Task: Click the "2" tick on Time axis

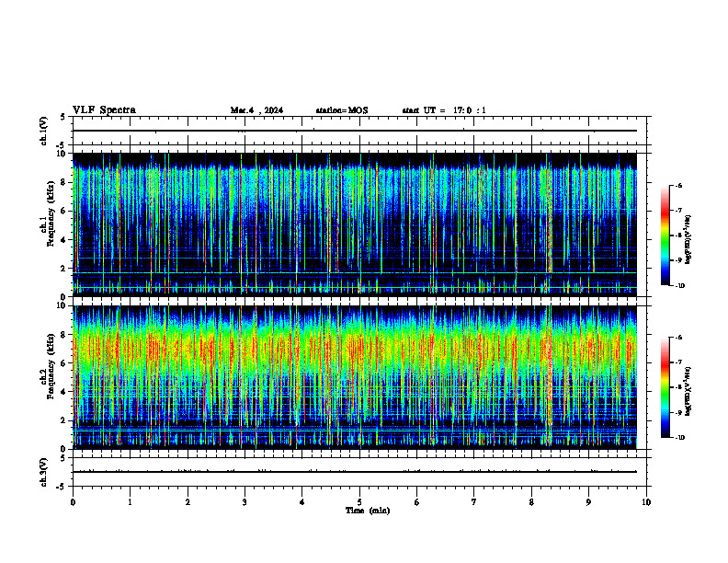Action: pos(188,502)
